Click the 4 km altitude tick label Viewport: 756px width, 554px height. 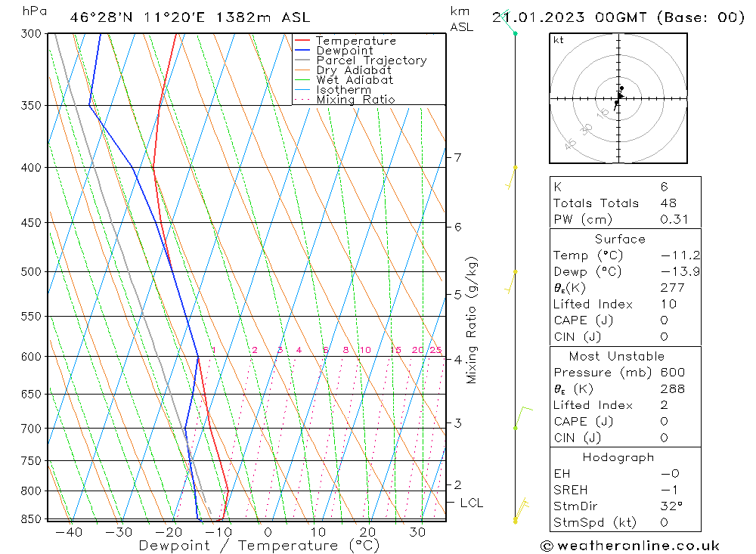point(457,360)
